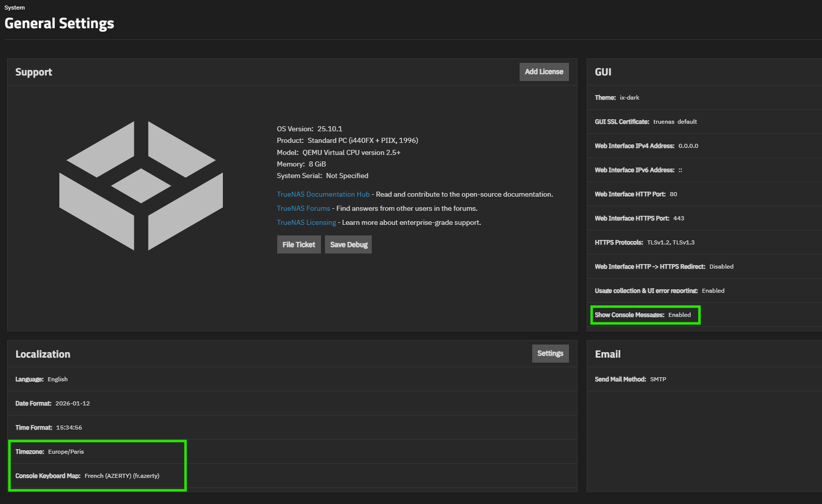Open the TrueNAS Documentation Hub link
The width and height of the screenshot is (822, 504).
323,195
